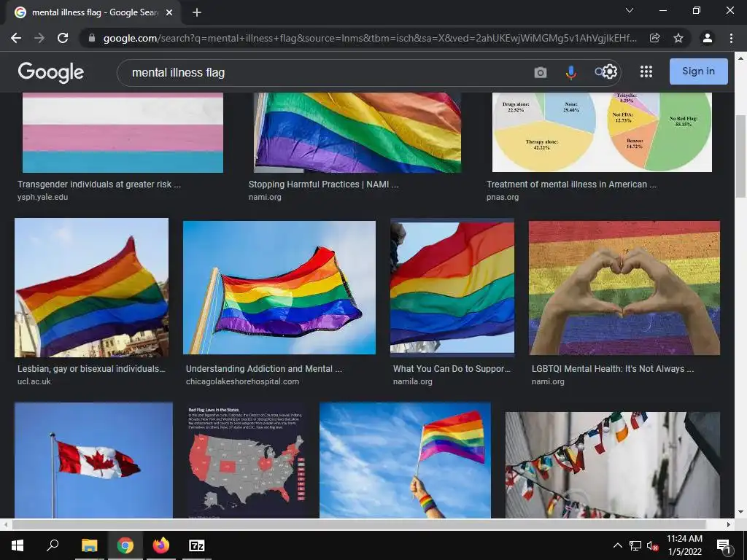
Task: Click the Chrome taskbar icon
Action: coord(125,545)
